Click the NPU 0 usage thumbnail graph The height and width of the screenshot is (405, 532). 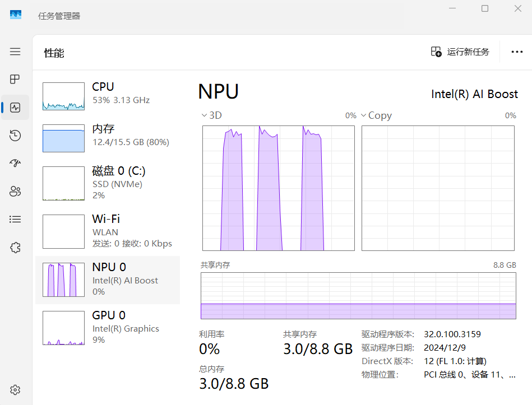63,280
